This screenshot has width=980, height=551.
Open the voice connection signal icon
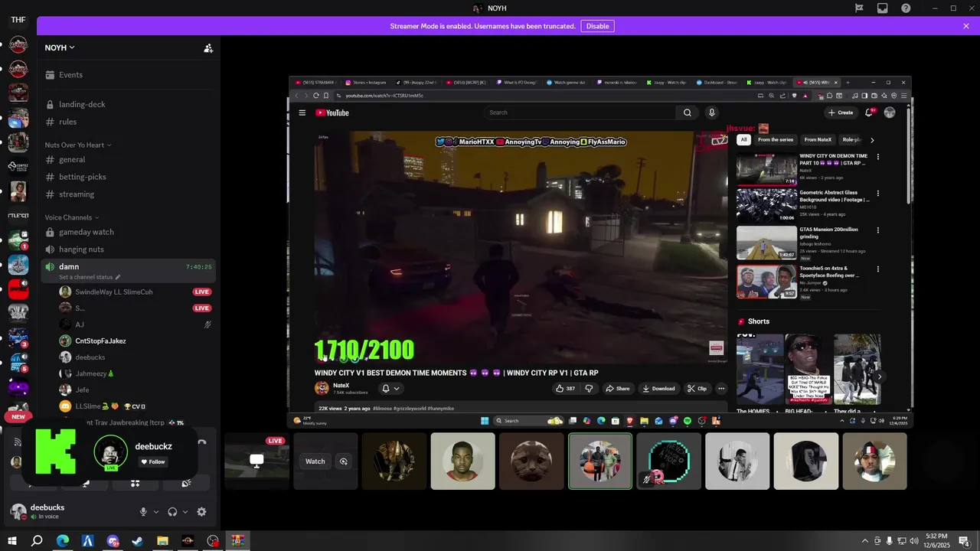coord(18,442)
